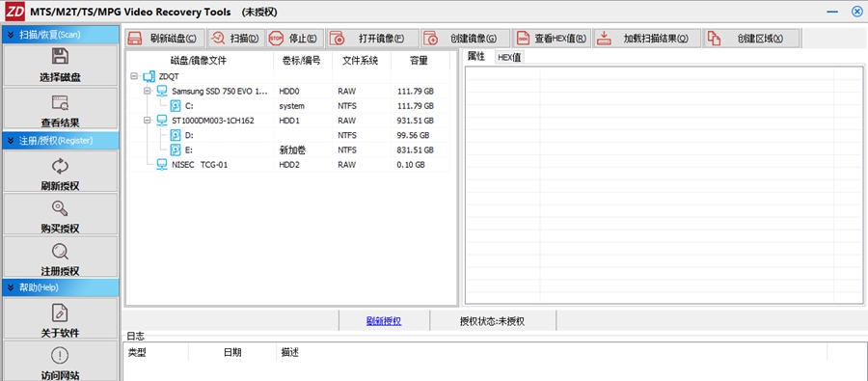Click the 931.51 GB capacity cell

415,121
